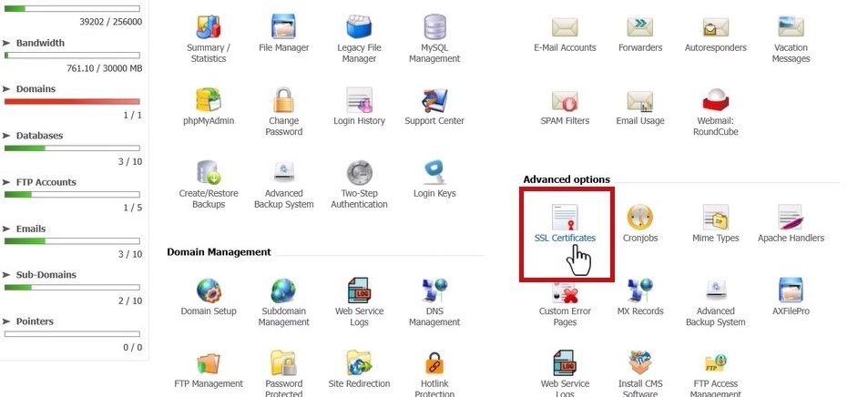The image size is (868, 397).
Task: Open SPAM Filters
Action: [x=565, y=99]
